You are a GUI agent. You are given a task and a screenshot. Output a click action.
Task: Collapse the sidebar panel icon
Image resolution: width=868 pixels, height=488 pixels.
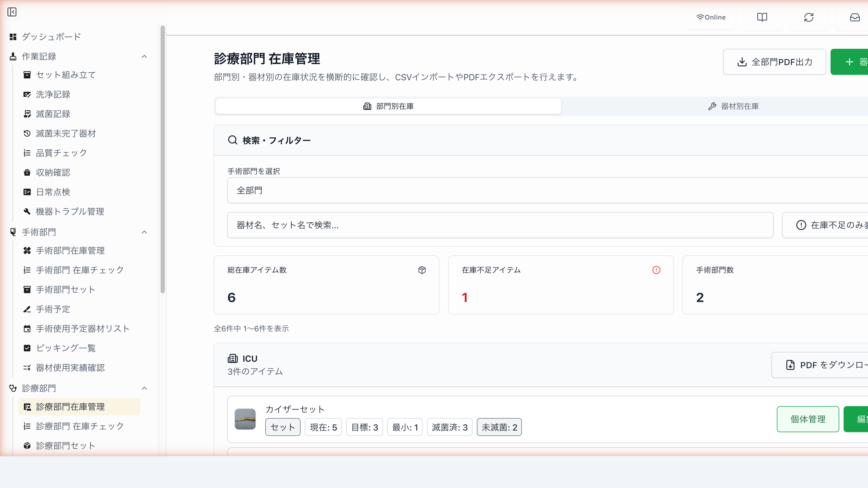pos(12,12)
